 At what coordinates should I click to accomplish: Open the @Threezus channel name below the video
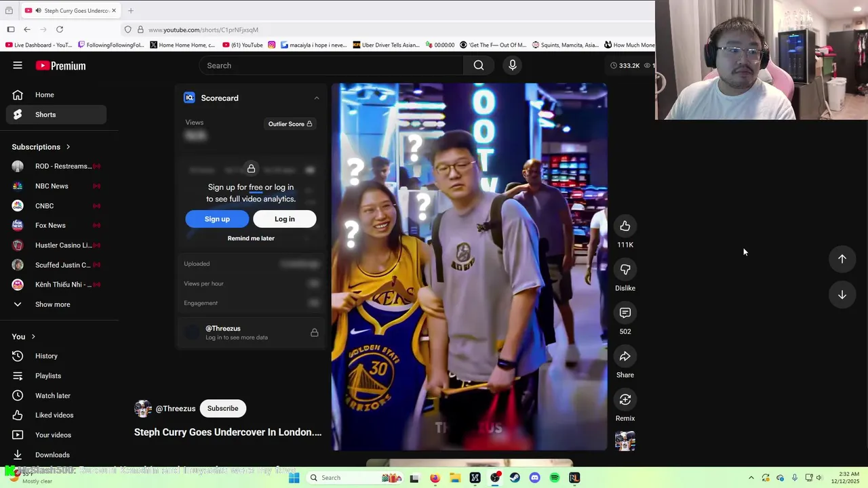(x=176, y=409)
